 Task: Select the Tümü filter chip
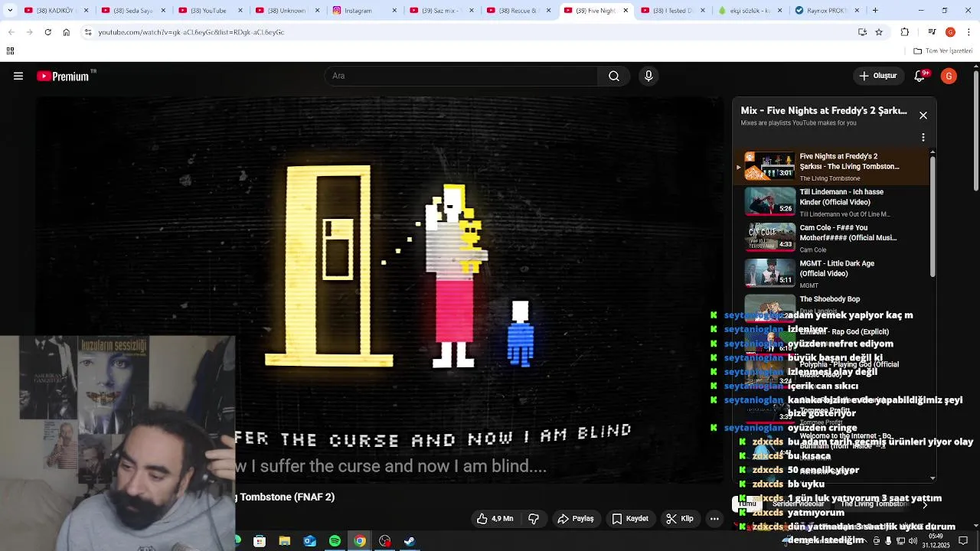tap(747, 504)
